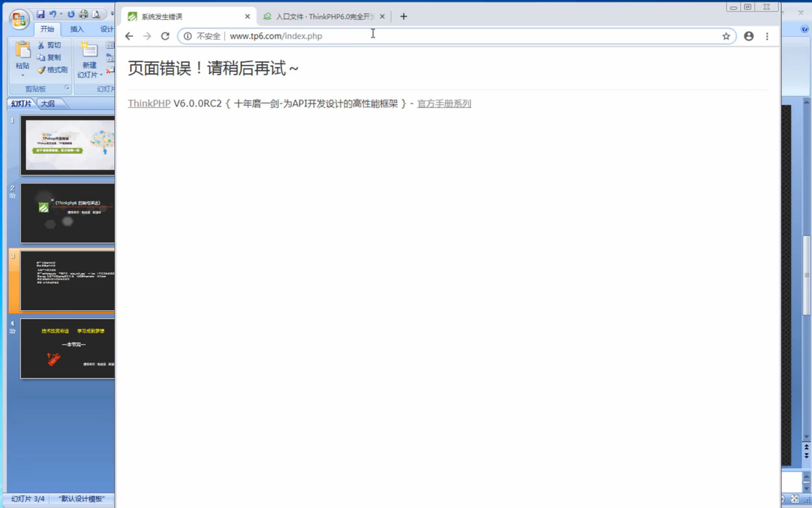Screen dimensions: 812x508
Task: Undo the last action in PowerPoint
Action: 53,14
